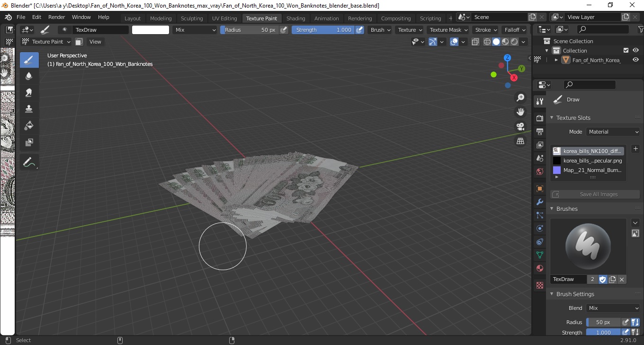
Task: Open the Mix blend dropdown in header
Action: 194,30
